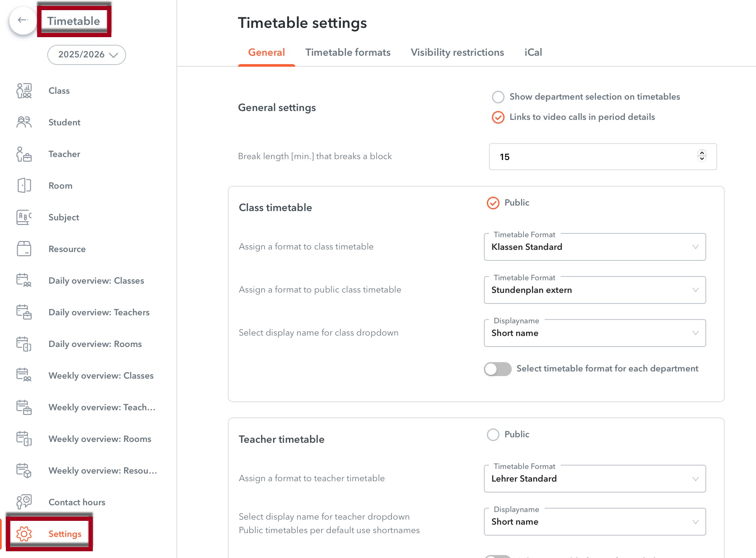This screenshot has width=756, height=558.
Task: Select the Student icon in sidebar
Action: (x=24, y=122)
